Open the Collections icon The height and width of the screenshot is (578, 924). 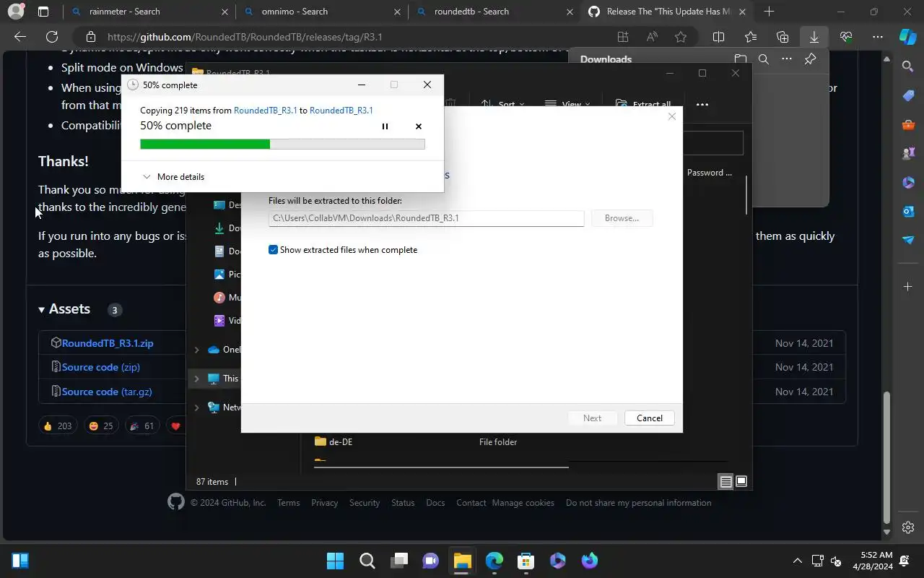[783, 37]
